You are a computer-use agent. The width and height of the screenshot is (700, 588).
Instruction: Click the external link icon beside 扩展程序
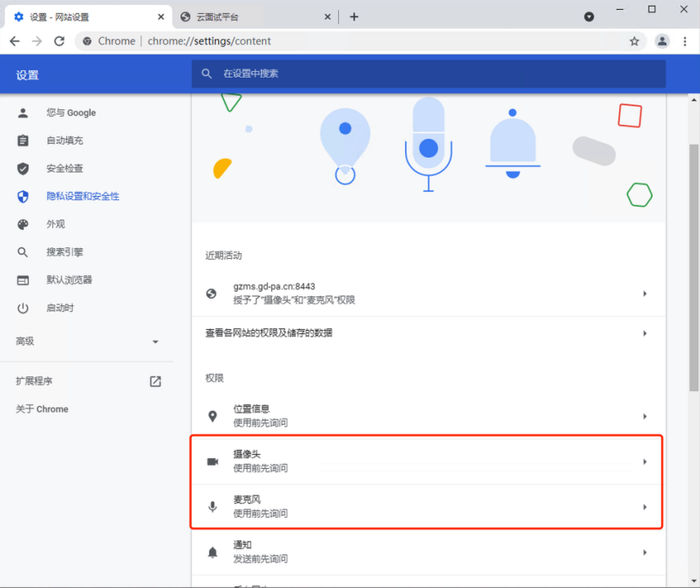tap(155, 381)
